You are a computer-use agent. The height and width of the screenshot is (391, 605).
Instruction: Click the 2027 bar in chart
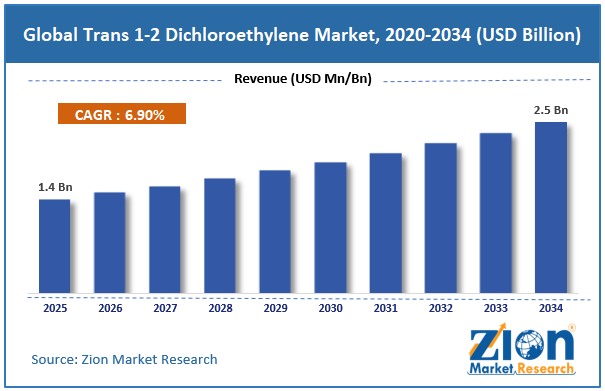165,239
